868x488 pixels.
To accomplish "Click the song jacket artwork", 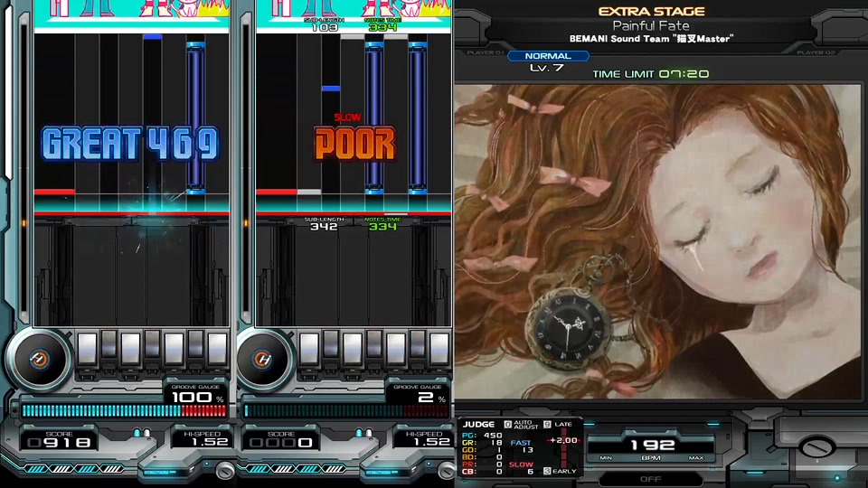I will click(x=657, y=241).
